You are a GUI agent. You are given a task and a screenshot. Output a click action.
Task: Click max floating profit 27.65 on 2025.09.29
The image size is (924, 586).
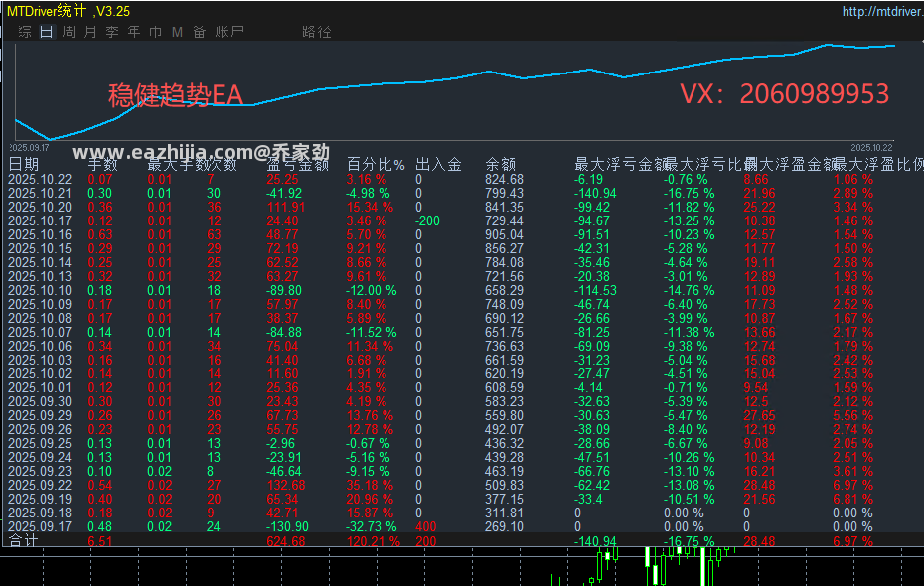click(760, 415)
